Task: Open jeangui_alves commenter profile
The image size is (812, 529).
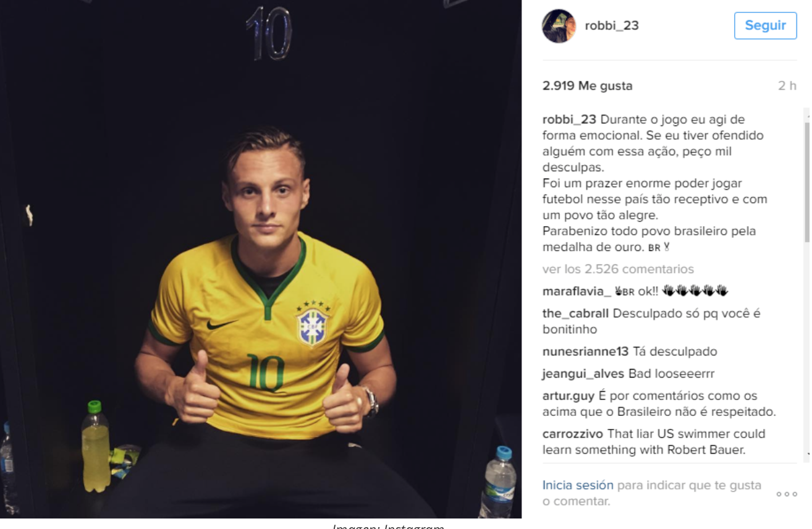Action: pos(583,374)
